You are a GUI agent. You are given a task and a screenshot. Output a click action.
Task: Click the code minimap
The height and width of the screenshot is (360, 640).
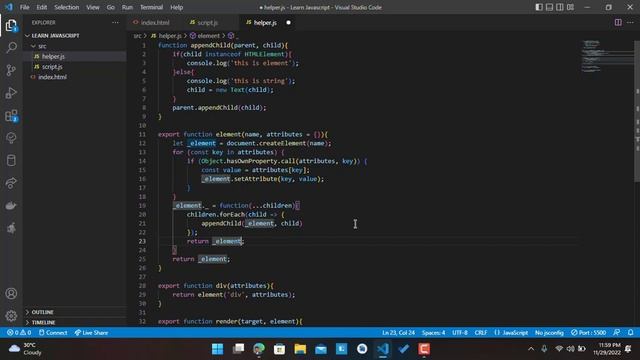pyautogui.click(x=606, y=56)
